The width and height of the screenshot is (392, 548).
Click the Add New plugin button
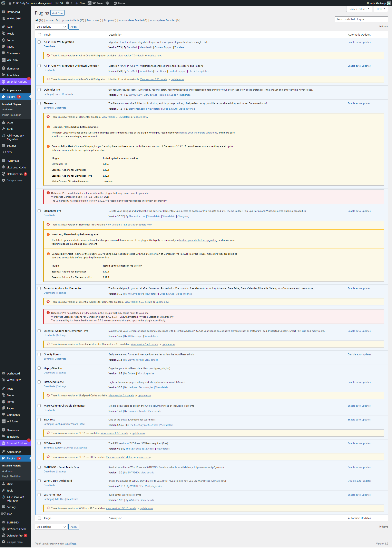(57, 13)
